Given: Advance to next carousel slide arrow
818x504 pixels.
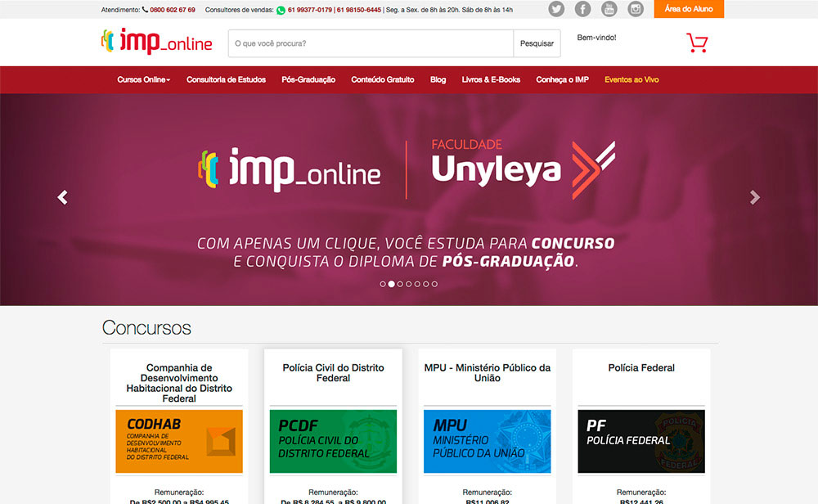Looking at the screenshot, I should [x=755, y=197].
